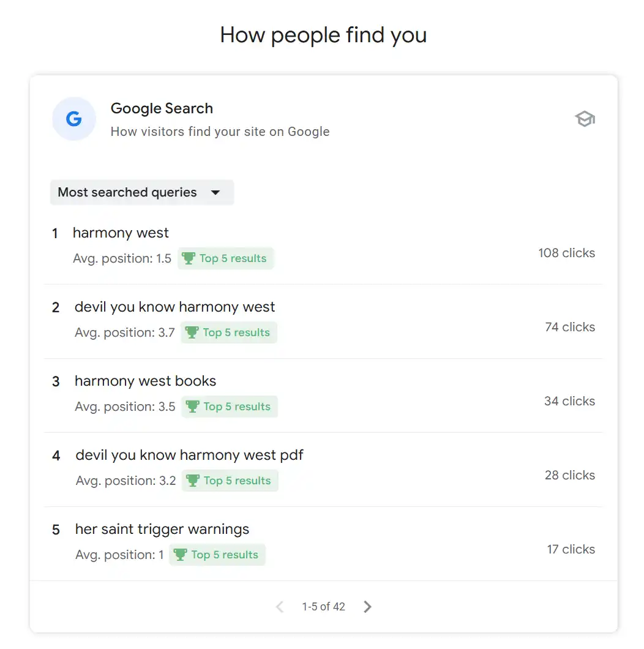Open the graduation cap learn icon
Image resolution: width=644 pixels, height=649 pixels.
(585, 119)
